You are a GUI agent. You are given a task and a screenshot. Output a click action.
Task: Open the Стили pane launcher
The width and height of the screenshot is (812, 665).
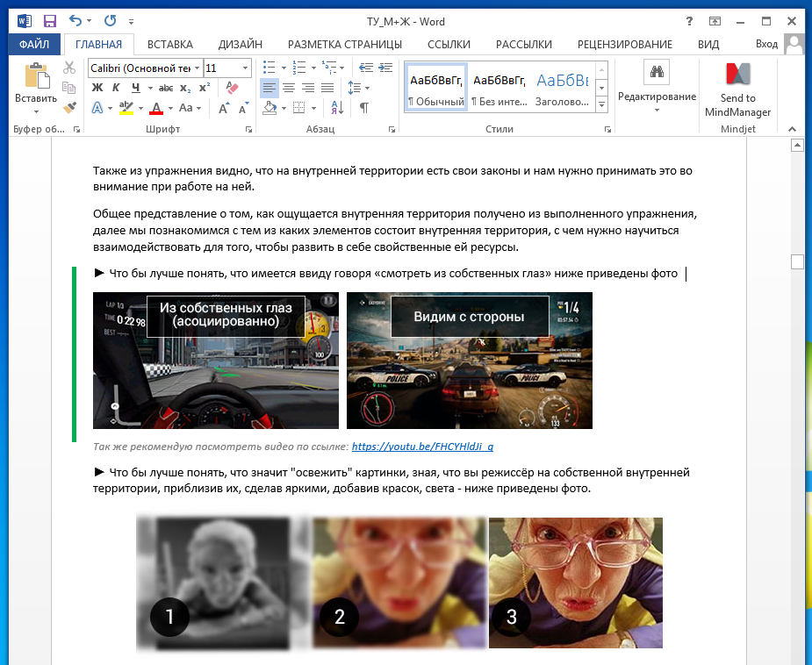(607, 129)
